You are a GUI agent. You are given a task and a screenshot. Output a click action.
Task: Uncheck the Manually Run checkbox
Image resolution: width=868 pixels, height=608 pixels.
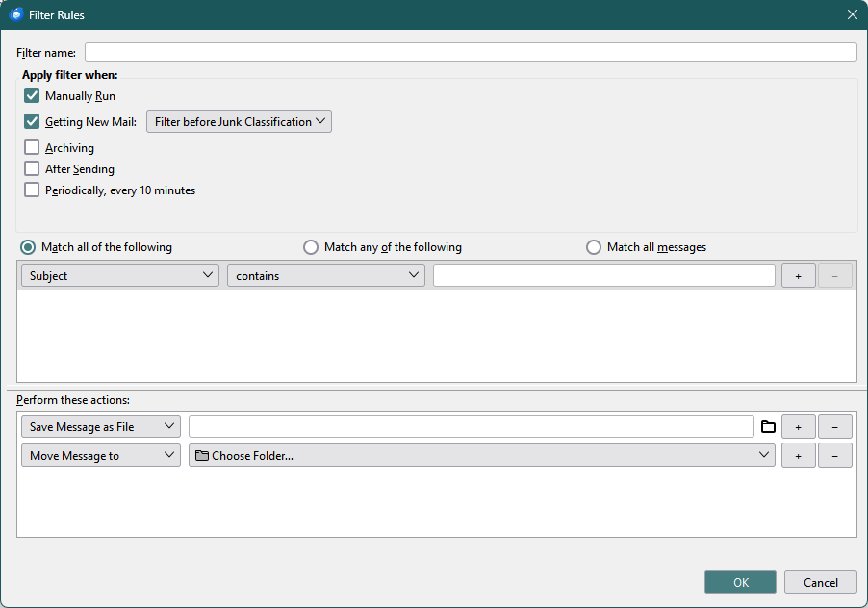pos(33,96)
